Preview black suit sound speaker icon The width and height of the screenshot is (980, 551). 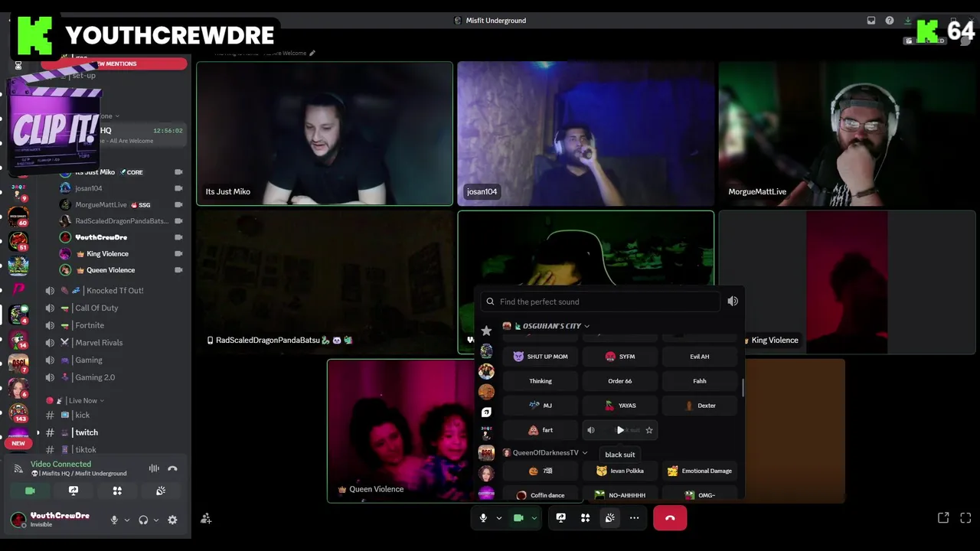591,430
